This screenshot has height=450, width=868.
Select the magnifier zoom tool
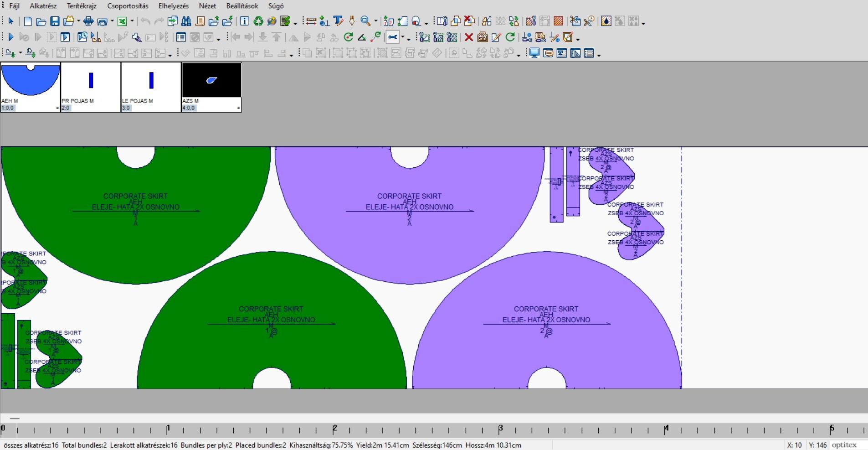click(x=365, y=21)
